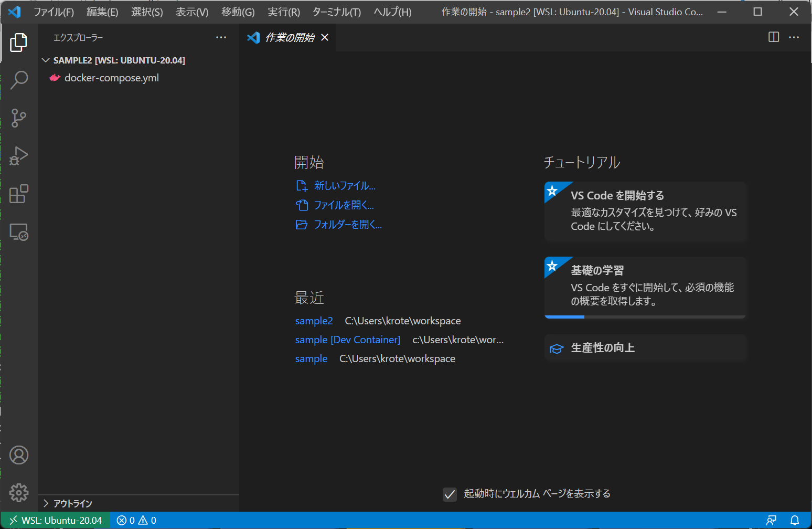Open ターミナル(T) menu

pyautogui.click(x=337, y=12)
